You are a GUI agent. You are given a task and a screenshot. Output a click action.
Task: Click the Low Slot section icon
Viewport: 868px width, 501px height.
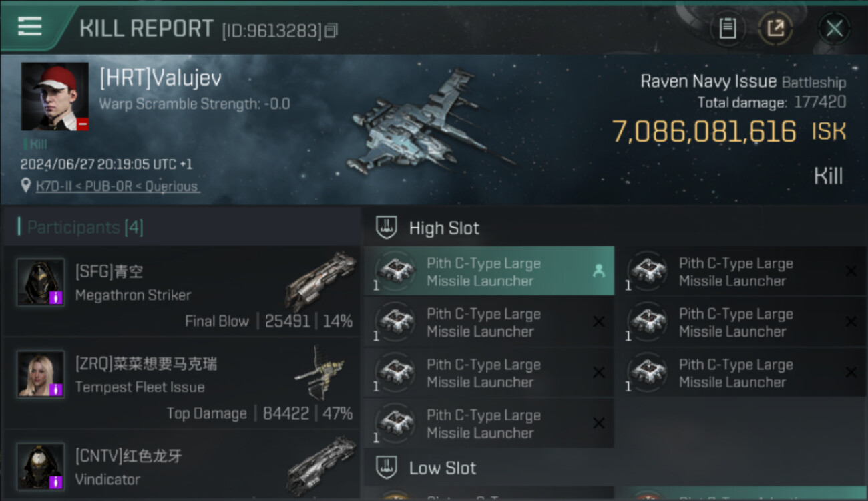pos(387,467)
